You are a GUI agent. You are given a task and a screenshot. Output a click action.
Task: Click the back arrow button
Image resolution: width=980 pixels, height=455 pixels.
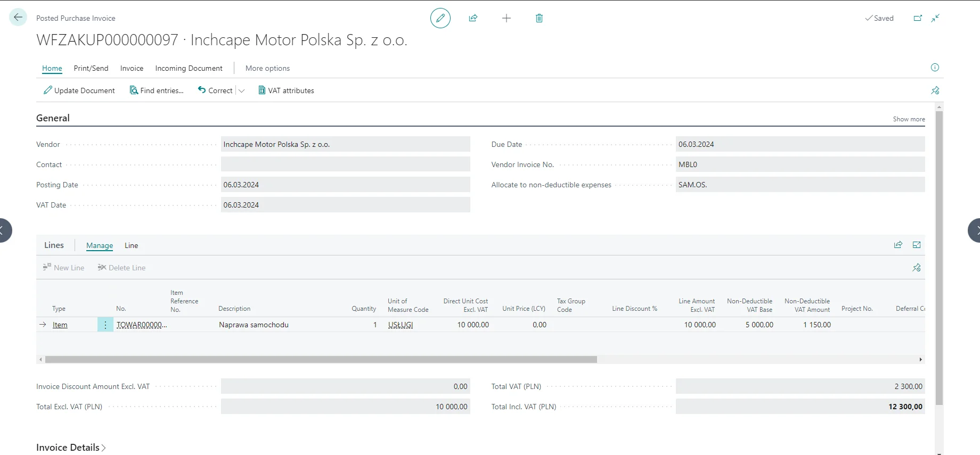point(18,18)
